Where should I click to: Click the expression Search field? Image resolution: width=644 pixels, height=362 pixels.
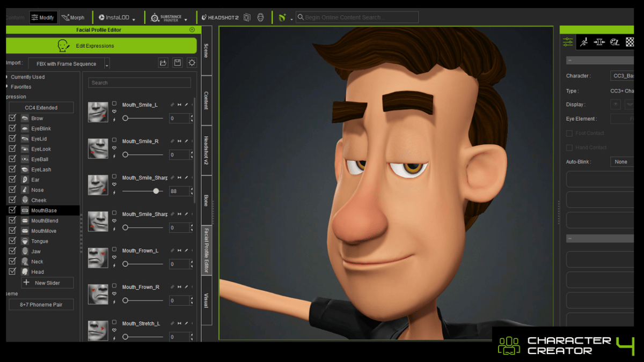(x=140, y=83)
